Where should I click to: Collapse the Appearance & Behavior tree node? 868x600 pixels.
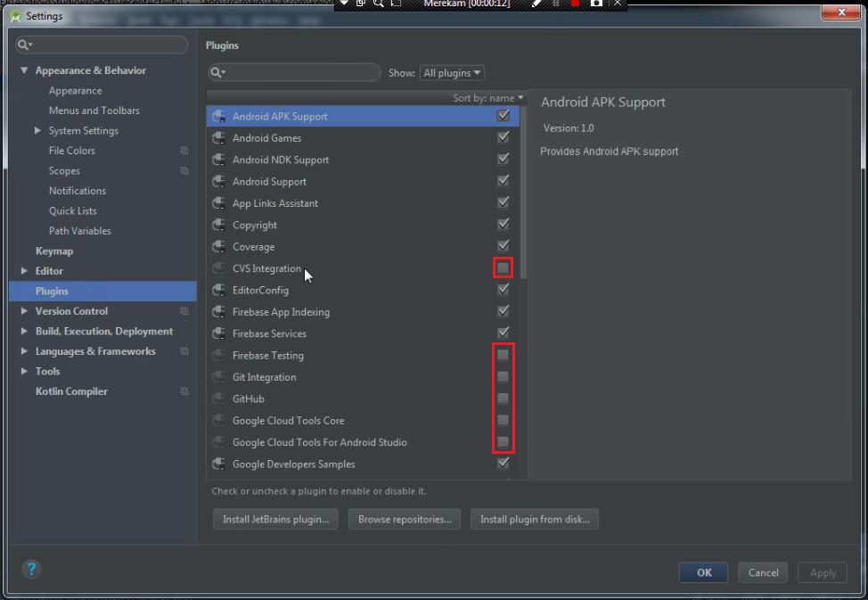[24, 70]
